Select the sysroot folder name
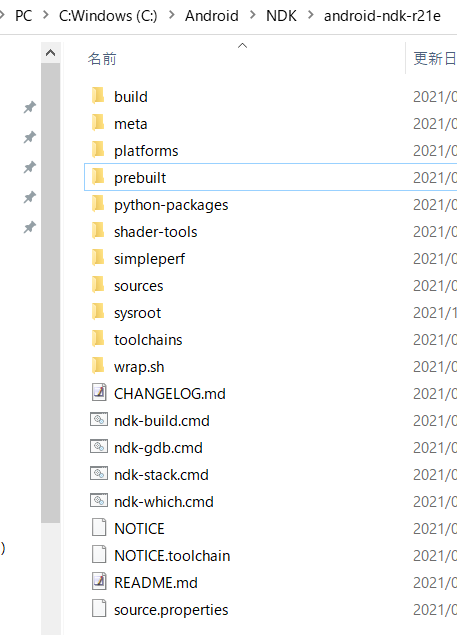This screenshot has width=457, height=635. point(138,313)
